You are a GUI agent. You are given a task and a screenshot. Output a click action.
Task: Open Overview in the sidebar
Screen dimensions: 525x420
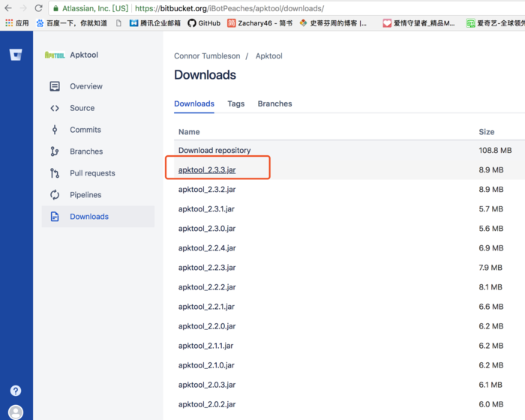(x=86, y=86)
